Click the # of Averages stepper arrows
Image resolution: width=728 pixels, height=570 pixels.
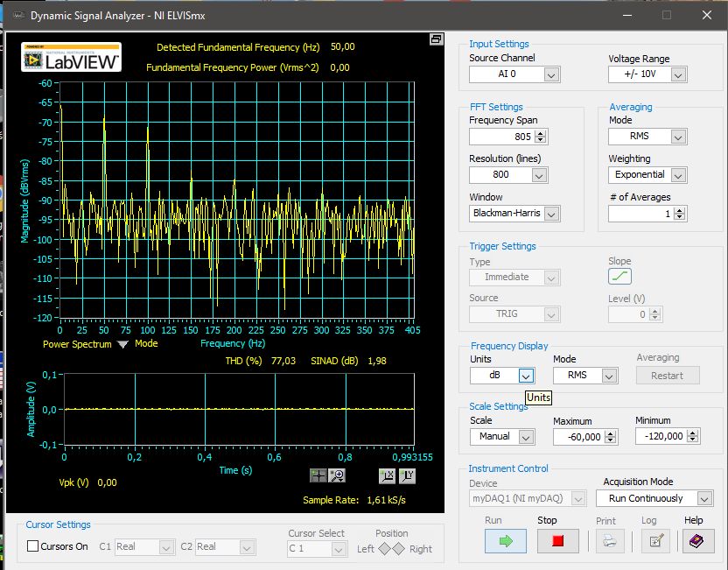pyautogui.click(x=680, y=214)
